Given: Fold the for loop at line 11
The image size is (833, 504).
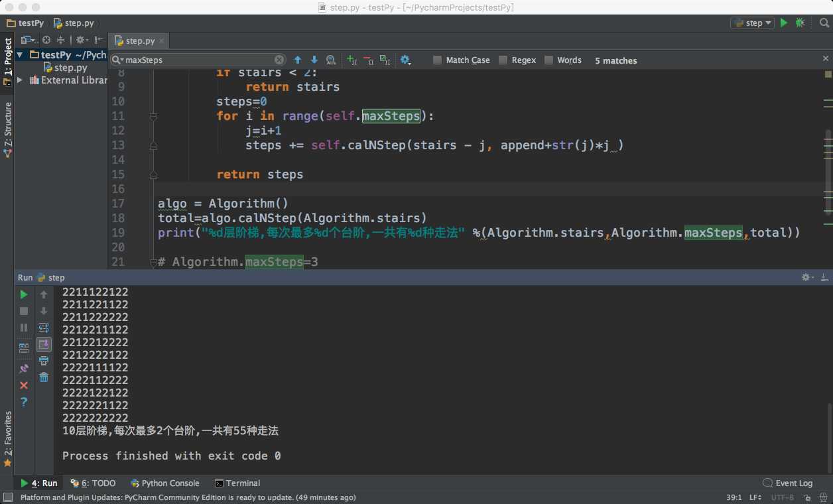Looking at the screenshot, I should (153, 116).
